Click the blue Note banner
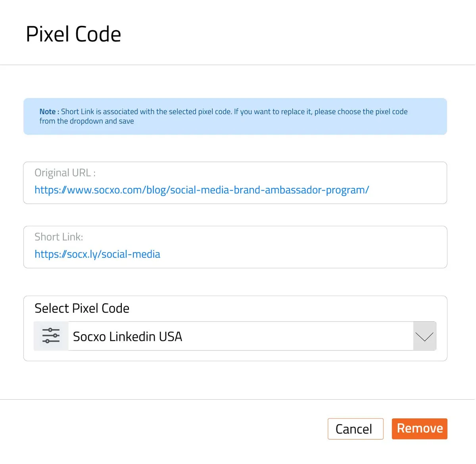 pos(235,116)
